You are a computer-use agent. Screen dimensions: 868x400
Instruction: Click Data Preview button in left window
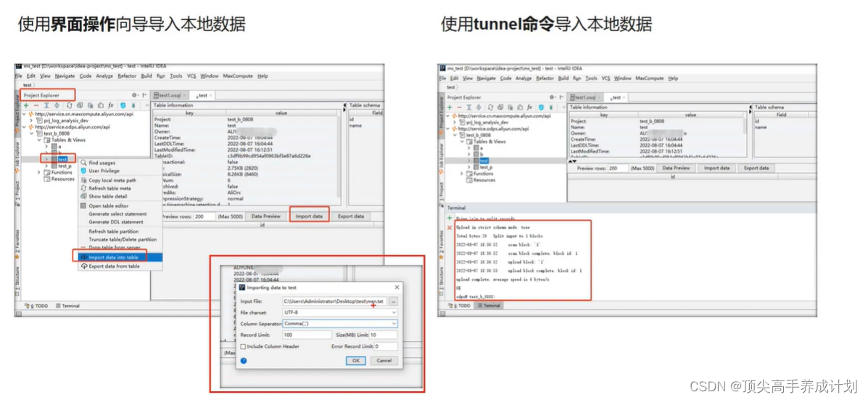[265, 216]
